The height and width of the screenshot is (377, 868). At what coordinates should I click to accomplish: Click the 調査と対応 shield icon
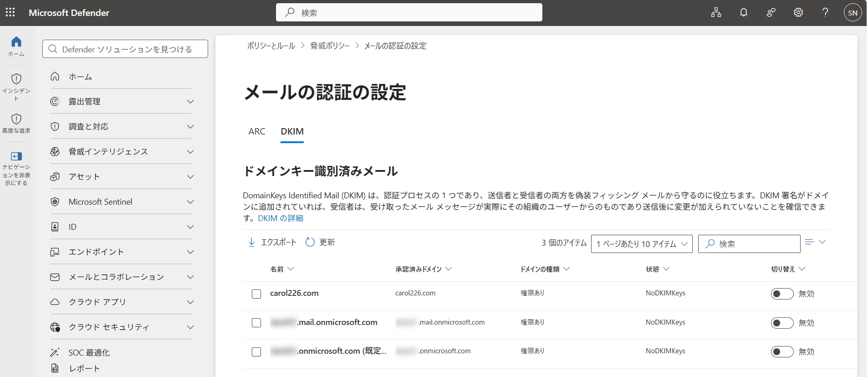point(55,127)
